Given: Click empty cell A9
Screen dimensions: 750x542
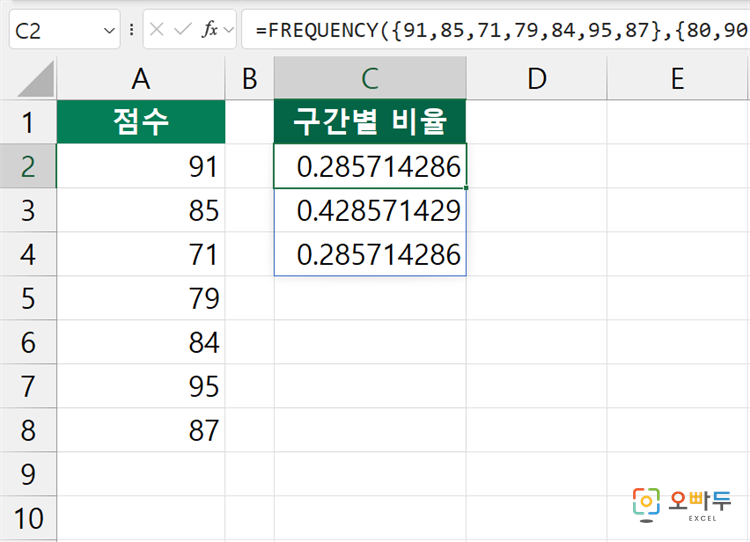Looking at the screenshot, I should tap(141, 474).
